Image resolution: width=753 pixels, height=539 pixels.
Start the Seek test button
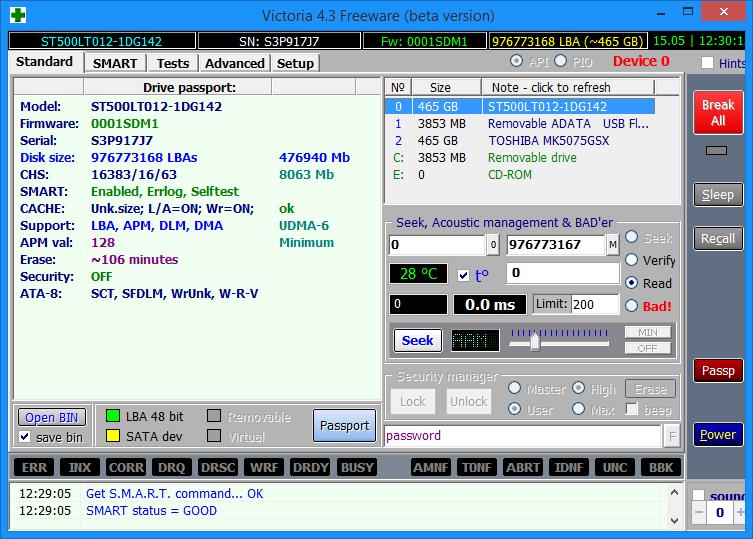(418, 340)
